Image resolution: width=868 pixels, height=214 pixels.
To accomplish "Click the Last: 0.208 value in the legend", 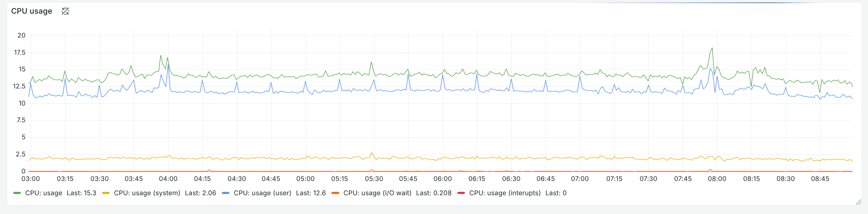I will 434,193.
